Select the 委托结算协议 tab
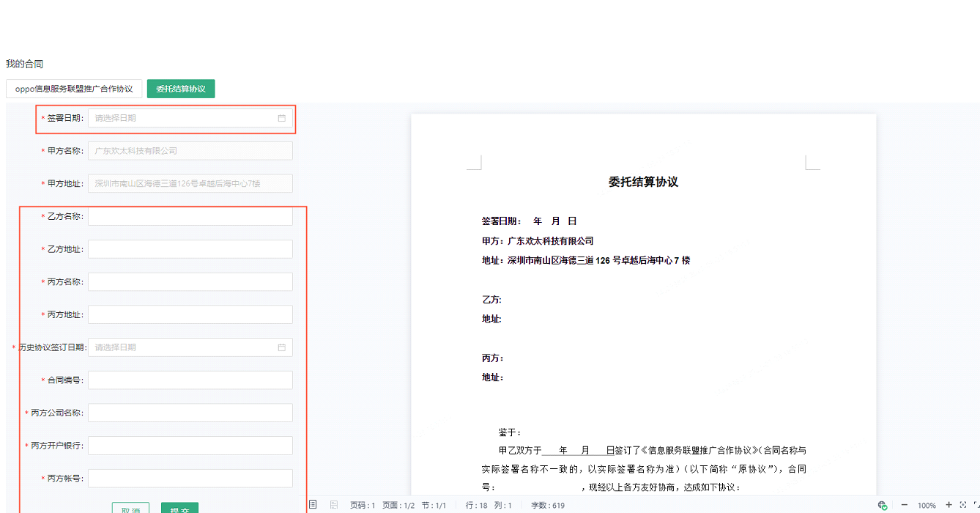 pyautogui.click(x=180, y=88)
